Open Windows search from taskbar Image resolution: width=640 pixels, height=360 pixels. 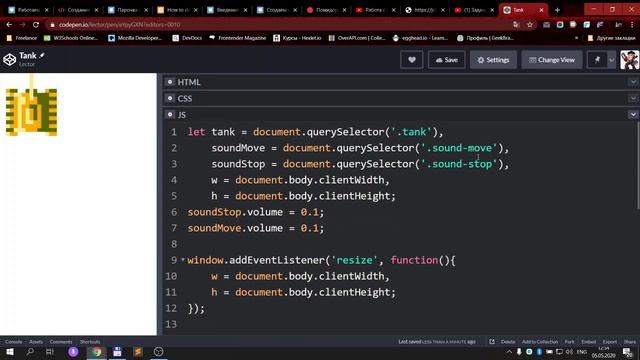pos(30,352)
